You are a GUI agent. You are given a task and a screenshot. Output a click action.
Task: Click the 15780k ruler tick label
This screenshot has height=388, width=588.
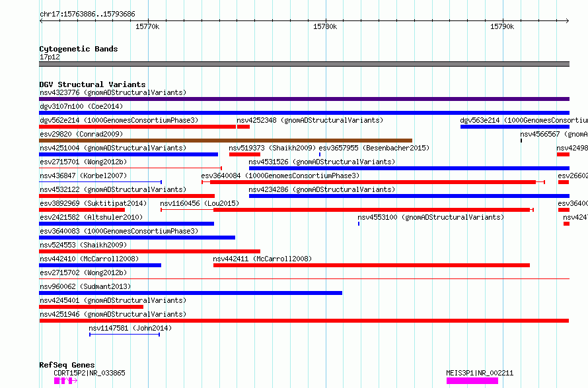tap(325, 26)
